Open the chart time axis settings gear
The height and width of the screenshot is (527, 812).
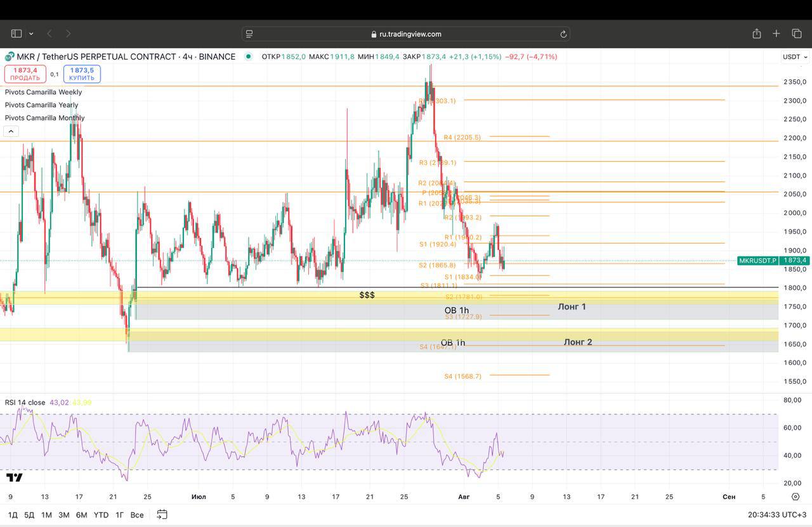click(796, 497)
